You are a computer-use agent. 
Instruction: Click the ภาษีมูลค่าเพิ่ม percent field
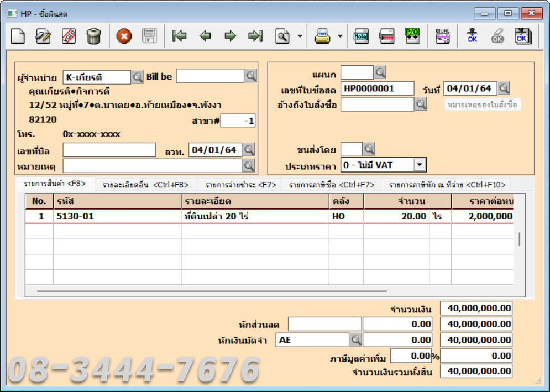411,356
